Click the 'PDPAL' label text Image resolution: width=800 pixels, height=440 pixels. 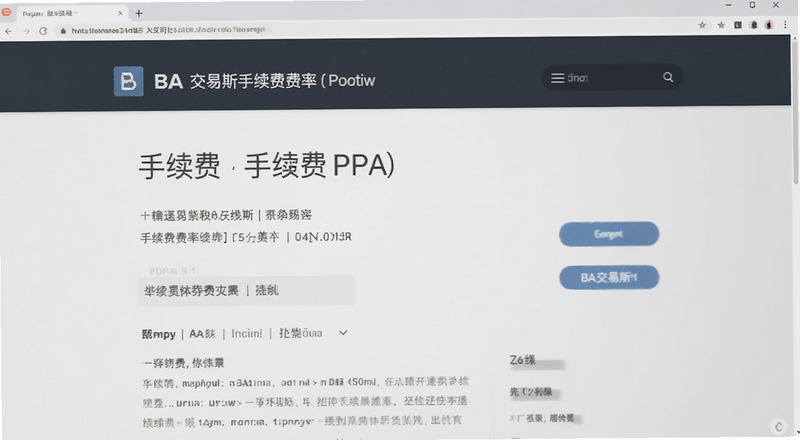172,271
